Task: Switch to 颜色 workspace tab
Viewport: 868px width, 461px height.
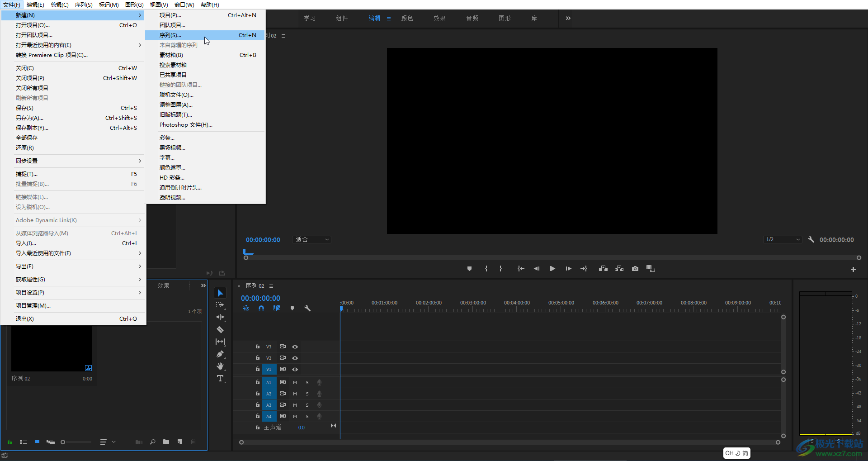Action: point(407,18)
